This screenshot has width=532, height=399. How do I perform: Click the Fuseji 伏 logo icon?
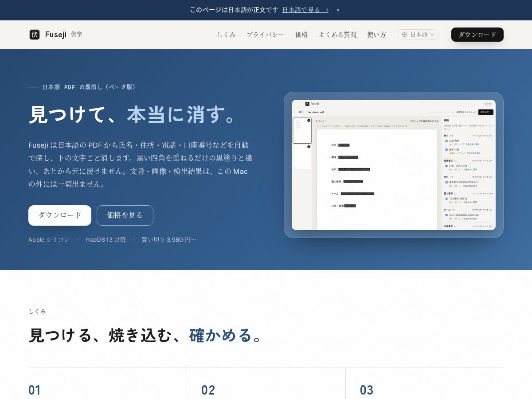35,35
